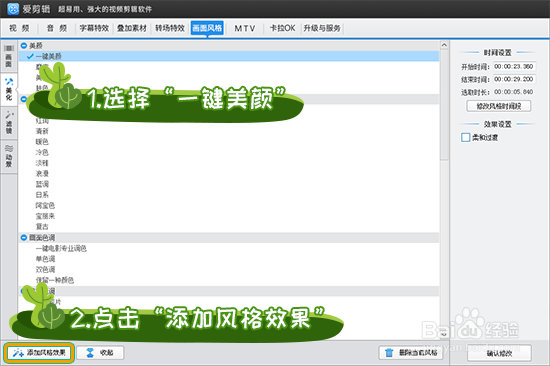
Task: Click the 收起 button
Action: pyautogui.click(x=100, y=353)
